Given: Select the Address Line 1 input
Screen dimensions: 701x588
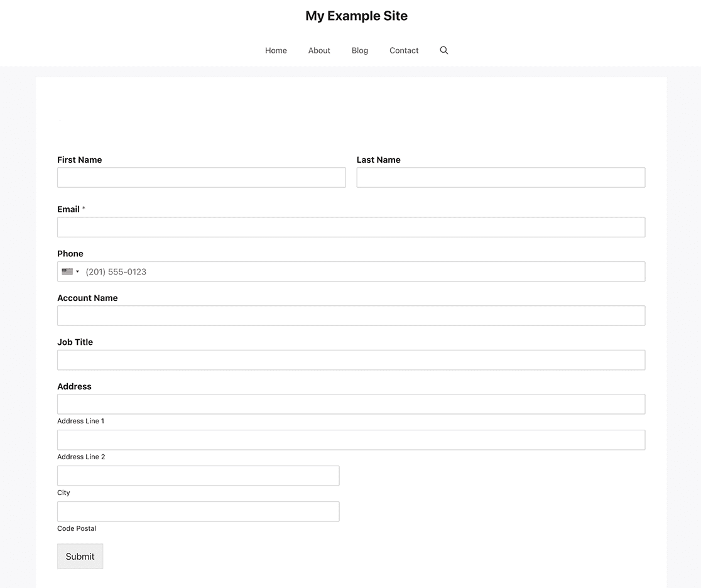Looking at the screenshot, I should coord(351,404).
